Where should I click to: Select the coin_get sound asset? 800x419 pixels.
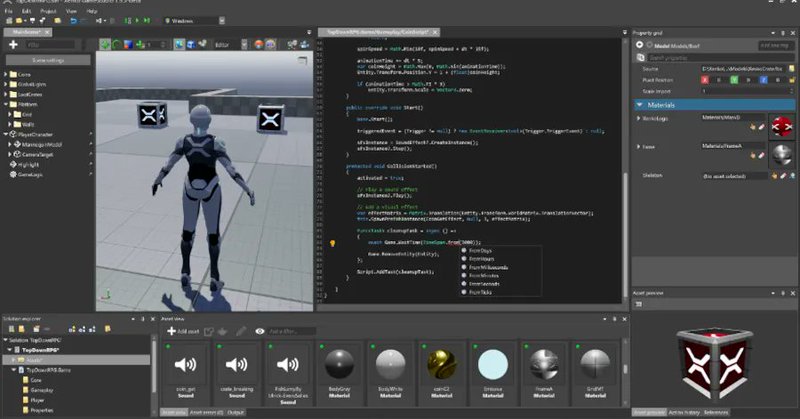(186, 374)
